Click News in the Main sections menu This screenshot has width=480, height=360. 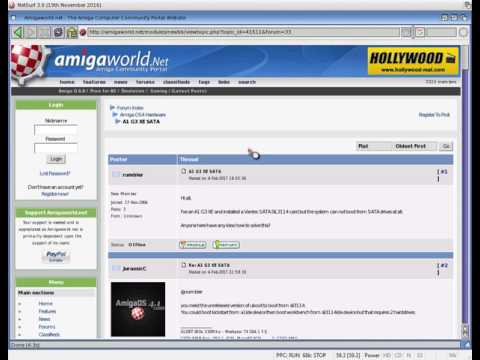point(44,319)
